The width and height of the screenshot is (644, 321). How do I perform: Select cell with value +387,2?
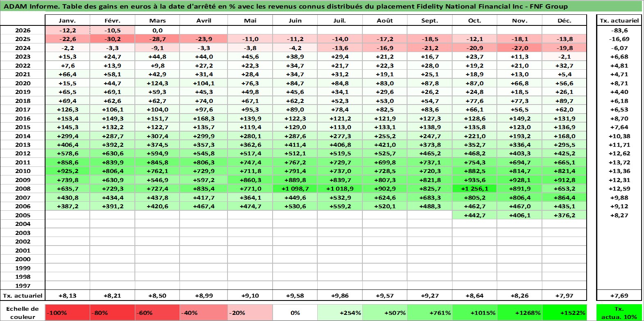pos(67,206)
